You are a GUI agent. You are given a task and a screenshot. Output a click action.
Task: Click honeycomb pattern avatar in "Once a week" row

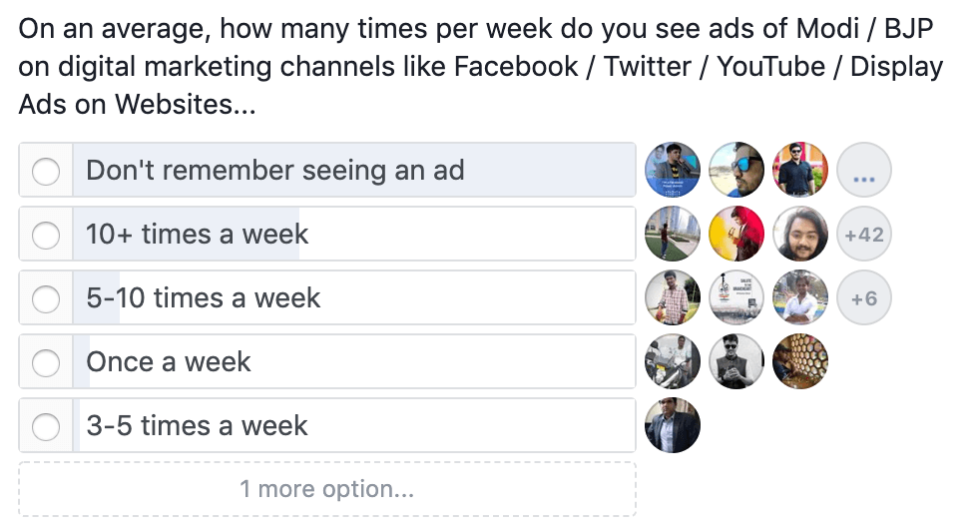coord(800,362)
